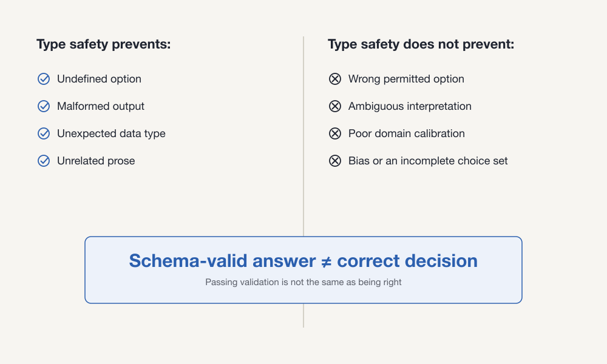Click the 'Schema-valid answer ≠ correct decision' headline
Screen dimensions: 607x364
[x=303, y=261]
